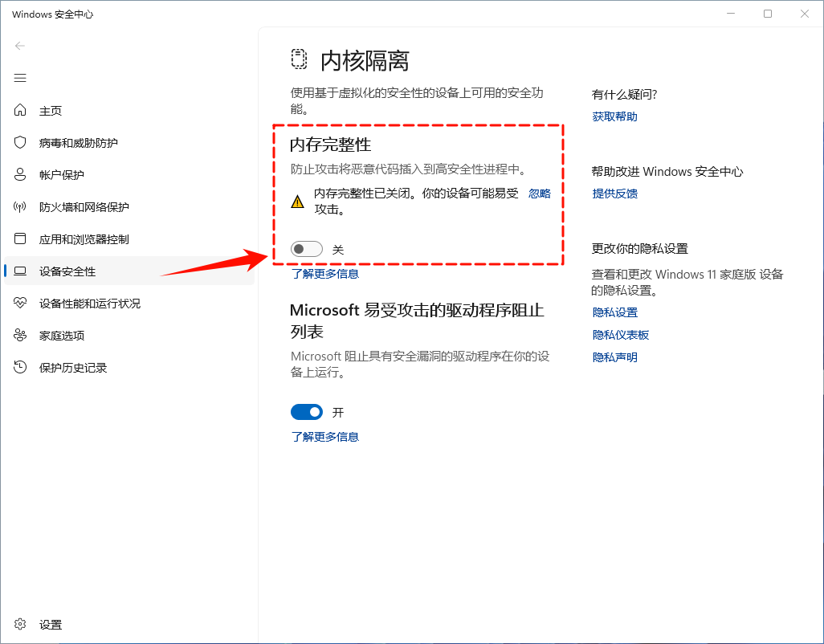Viewport: 824px width, 644px height.
Task: Open 设置 at the bottom
Action: (50, 624)
